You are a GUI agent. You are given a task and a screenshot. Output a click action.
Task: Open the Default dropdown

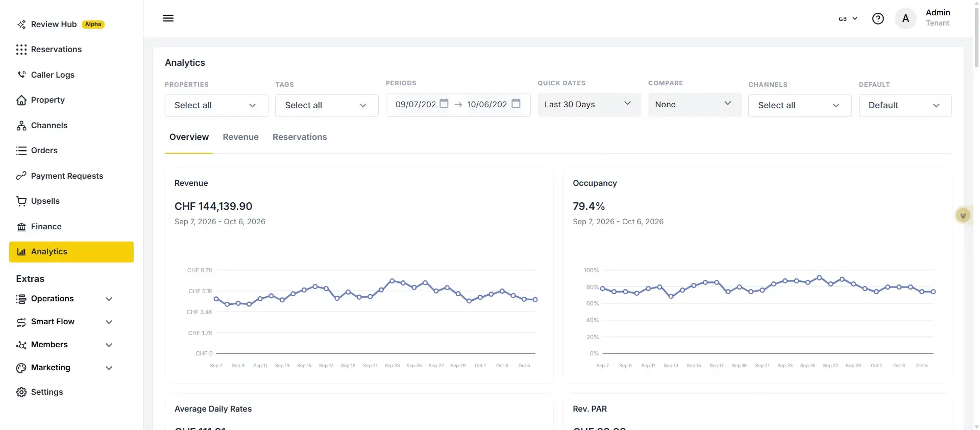pyautogui.click(x=905, y=106)
